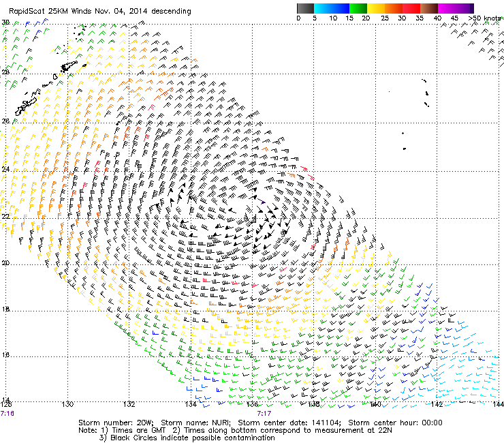Click the title 'RapidScat 25KM Winds Nov. 04, 2014 descending'

click(100, 12)
